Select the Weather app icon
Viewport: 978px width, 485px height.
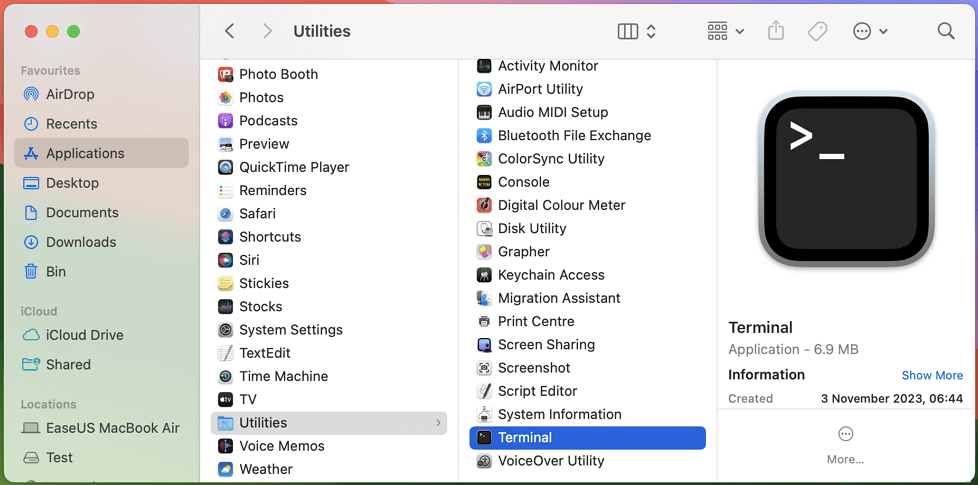(225, 469)
